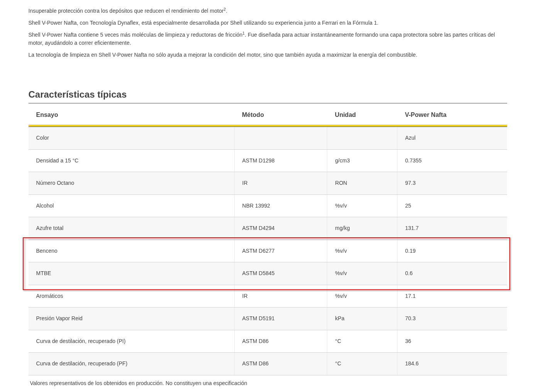The height and width of the screenshot is (392, 543).
Task: Select the 'Densidad a 15 °C' cell
Action: (x=57, y=161)
